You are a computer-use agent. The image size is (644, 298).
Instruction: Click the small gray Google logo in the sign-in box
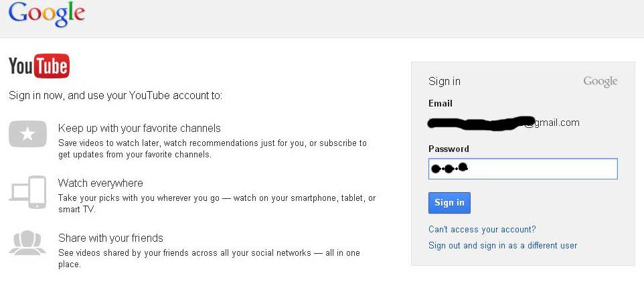(600, 82)
